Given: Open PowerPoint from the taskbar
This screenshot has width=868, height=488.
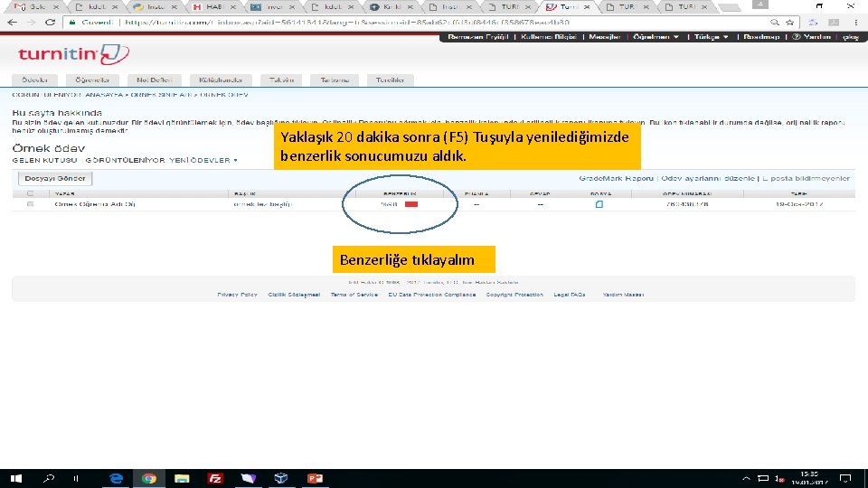Looking at the screenshot, I should point(315,479).
